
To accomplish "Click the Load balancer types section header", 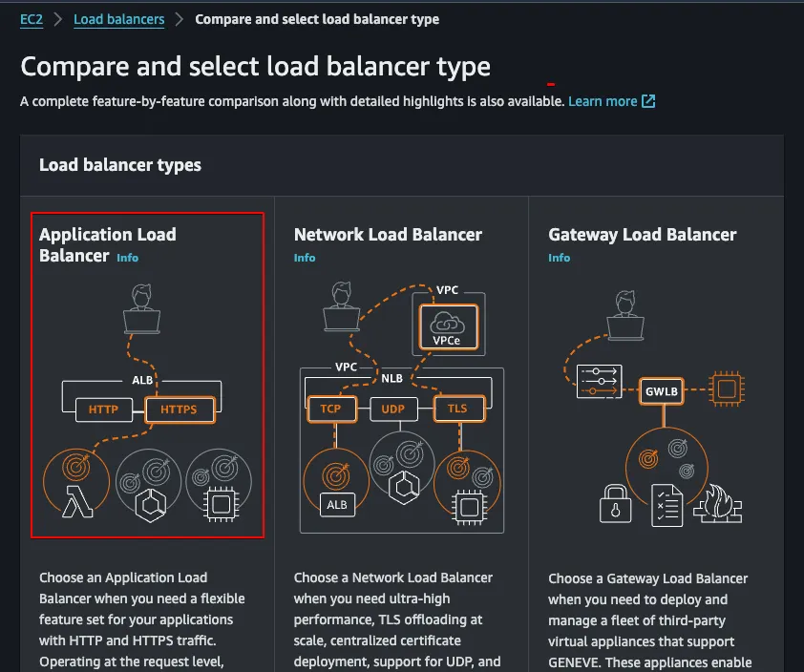I will point(120,165).
